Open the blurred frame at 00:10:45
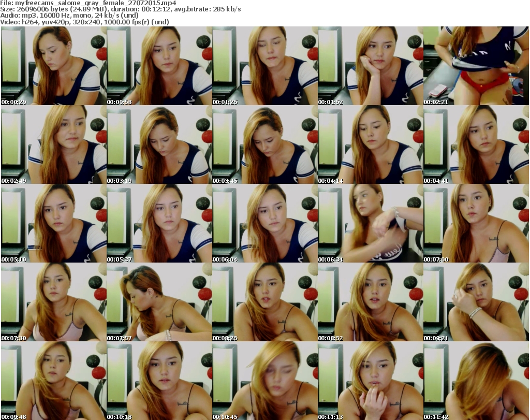This screenshot has height=420, width=530. (264, 381)
